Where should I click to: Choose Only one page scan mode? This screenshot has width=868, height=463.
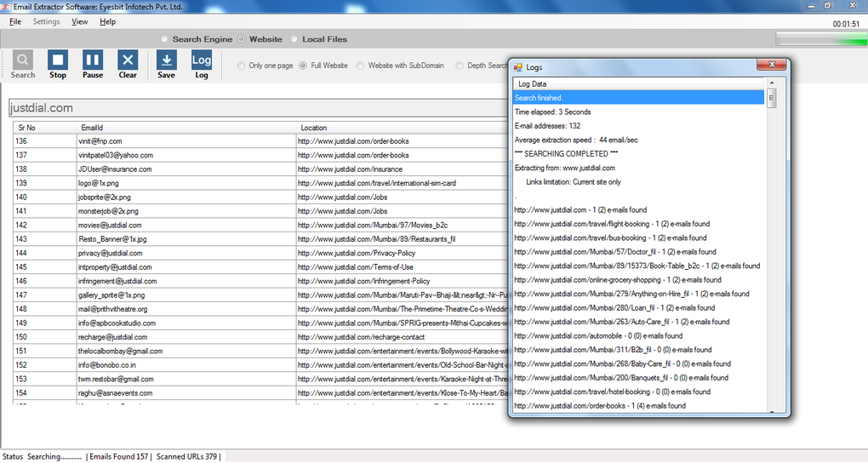tap(266, 66)
